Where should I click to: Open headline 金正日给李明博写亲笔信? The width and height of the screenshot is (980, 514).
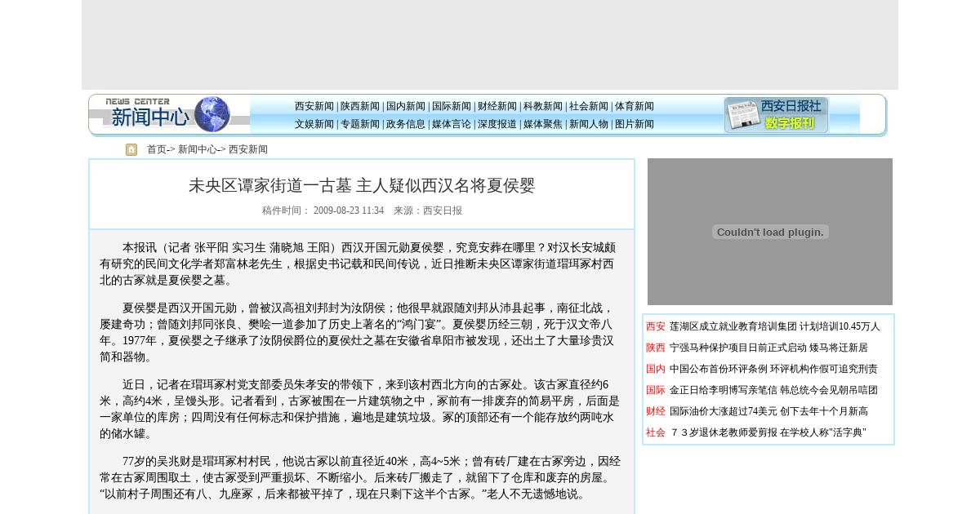tap(773, 390)
